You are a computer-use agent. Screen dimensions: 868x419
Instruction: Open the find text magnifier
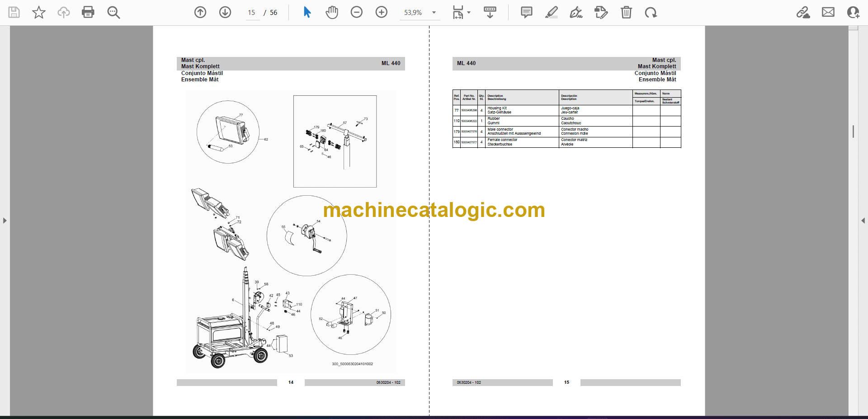pos(113,12)
